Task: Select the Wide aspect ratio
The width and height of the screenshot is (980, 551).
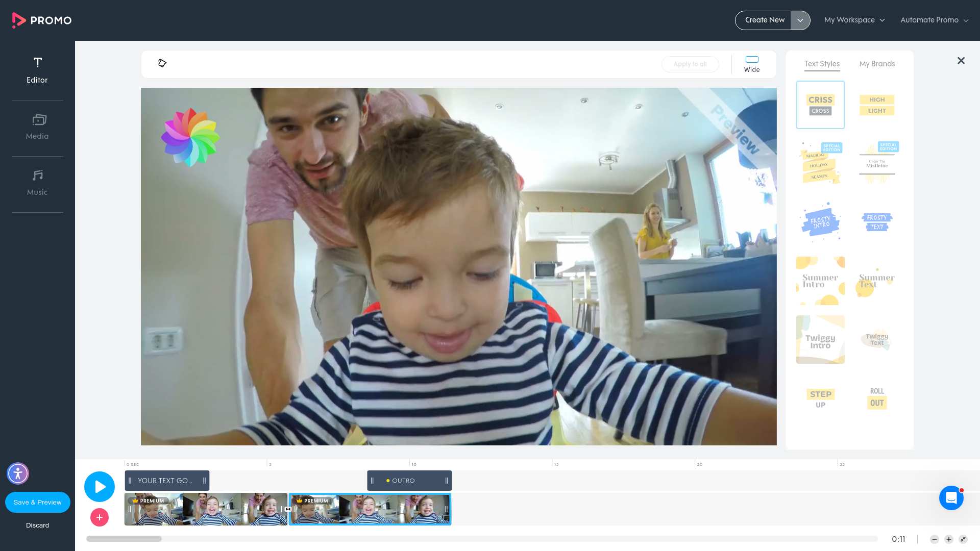Action: coord(752,64)
